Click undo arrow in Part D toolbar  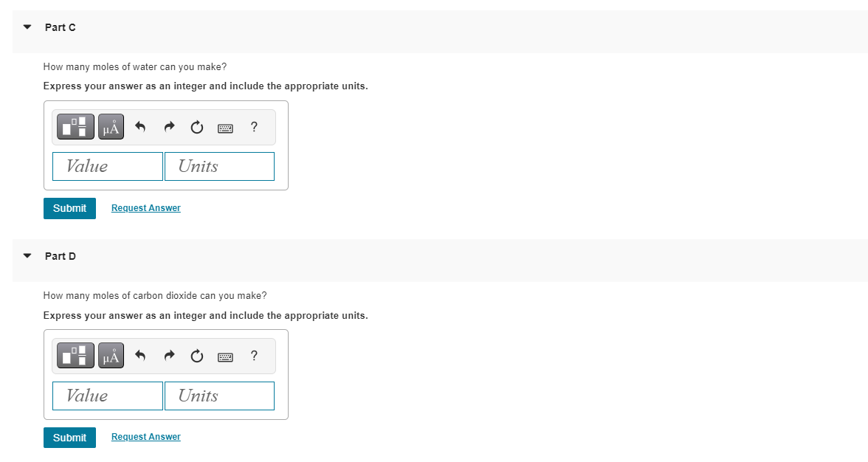(140, 357)
